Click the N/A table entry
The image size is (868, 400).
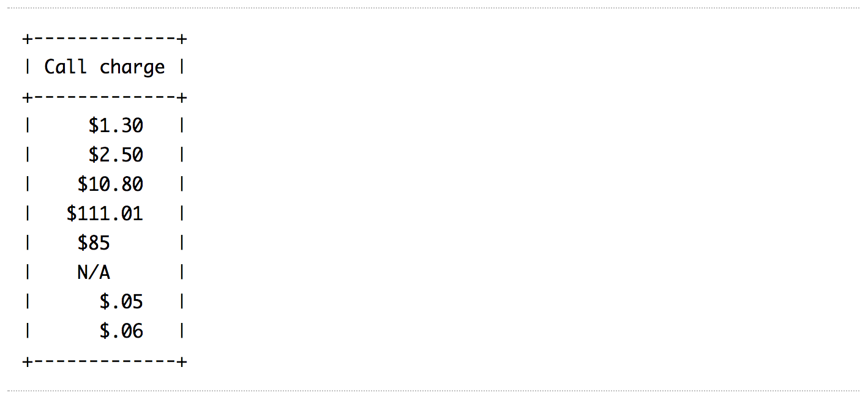[x=94, y=272]
